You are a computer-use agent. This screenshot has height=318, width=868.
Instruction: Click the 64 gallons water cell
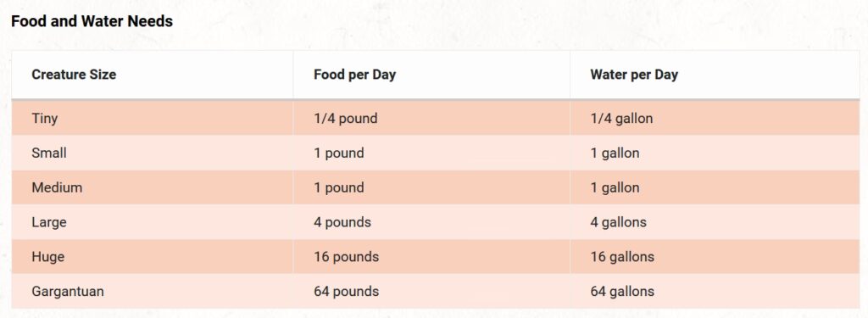[x=715, y=292]
